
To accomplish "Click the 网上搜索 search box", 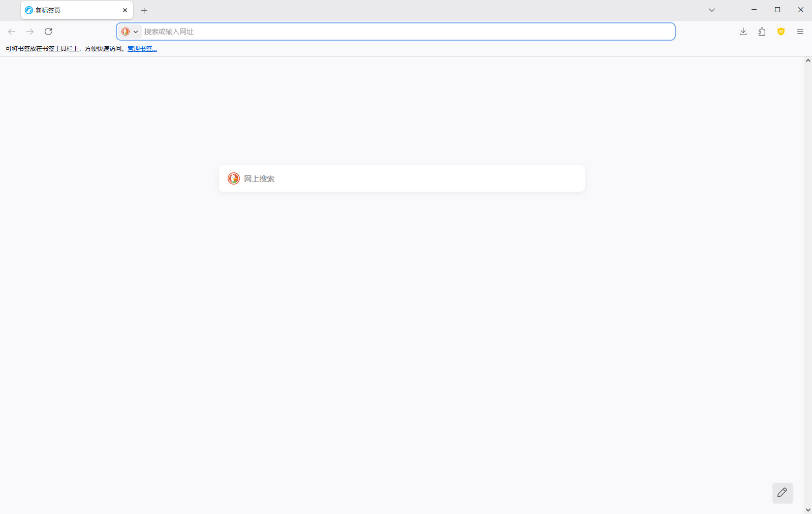I will [x=402, y=178].
